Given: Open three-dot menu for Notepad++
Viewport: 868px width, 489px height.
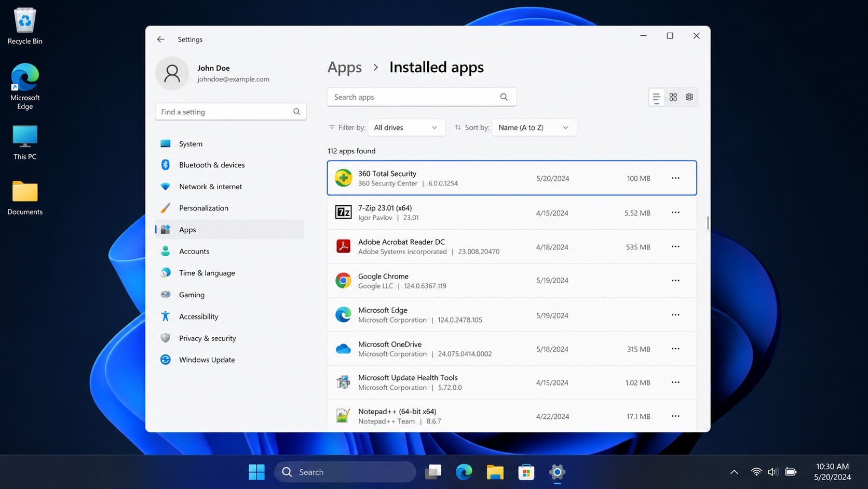Looking at the screenshot, I should coord(675,416).
